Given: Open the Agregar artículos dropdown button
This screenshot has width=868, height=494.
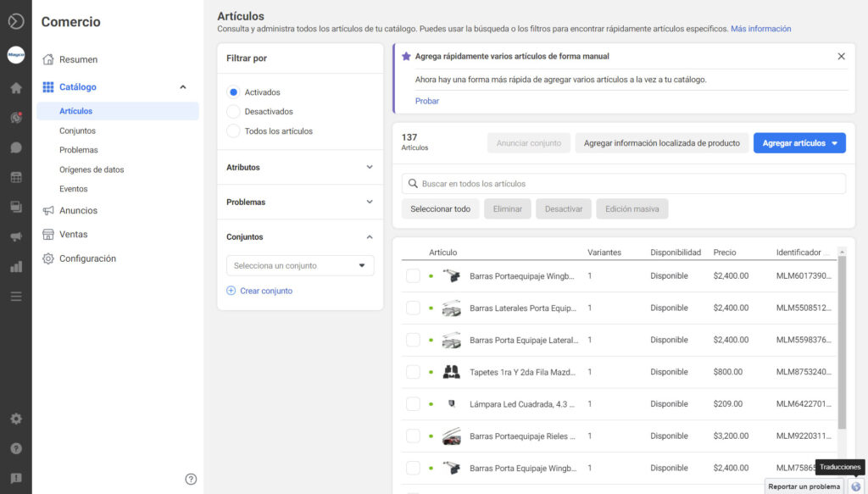Looking at the screenshot, I should (799, 143).
